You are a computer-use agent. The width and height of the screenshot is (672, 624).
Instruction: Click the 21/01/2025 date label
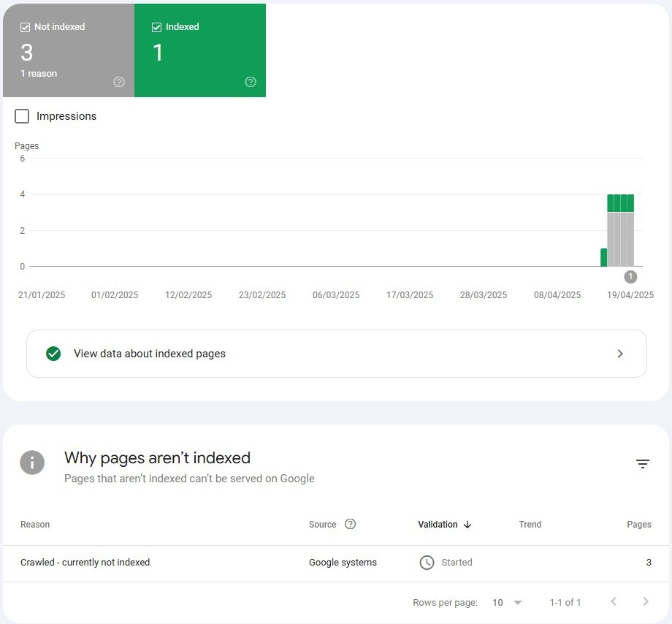pyautogui.click(x=42, y=295)
